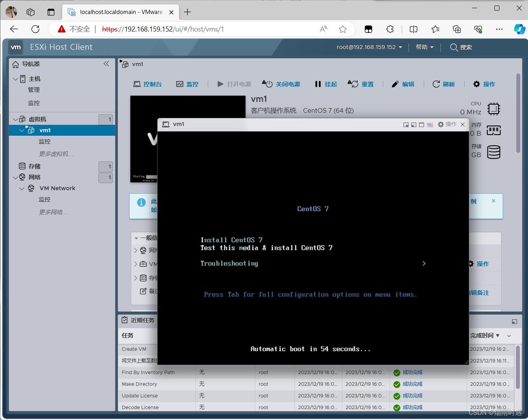This screenshot has height=420, width=528.
Task: Reset the VM with 重置 button
Action: coord(361,84)
